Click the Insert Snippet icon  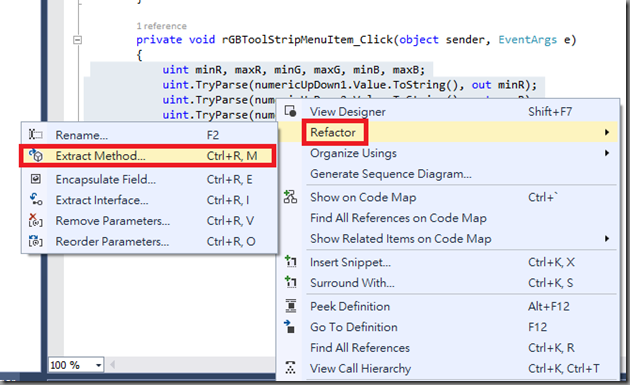(290, 262)
